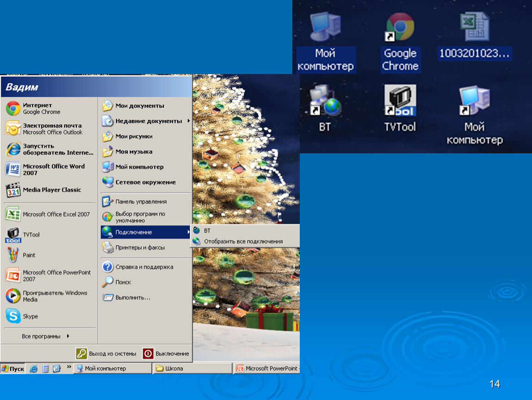
Task: Open Поиск from the Start menu
Action: coord(146,282)
